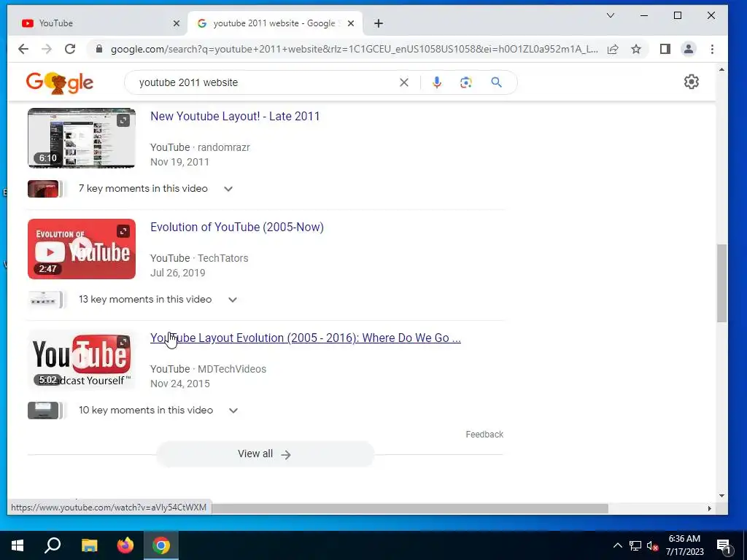Click the browser forward arrow
The image size is (747, 560).
click(46, 49)
